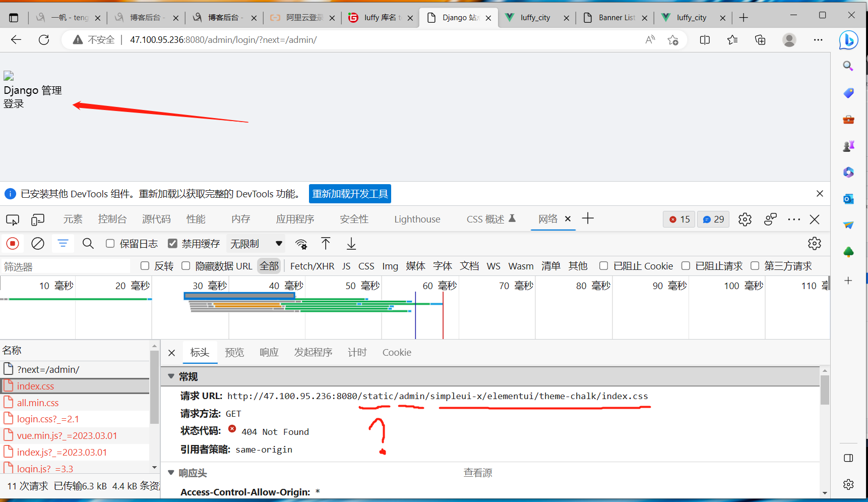Add this page to favorites star
This screenshot has height=502, width=868.
coord(673,40)
